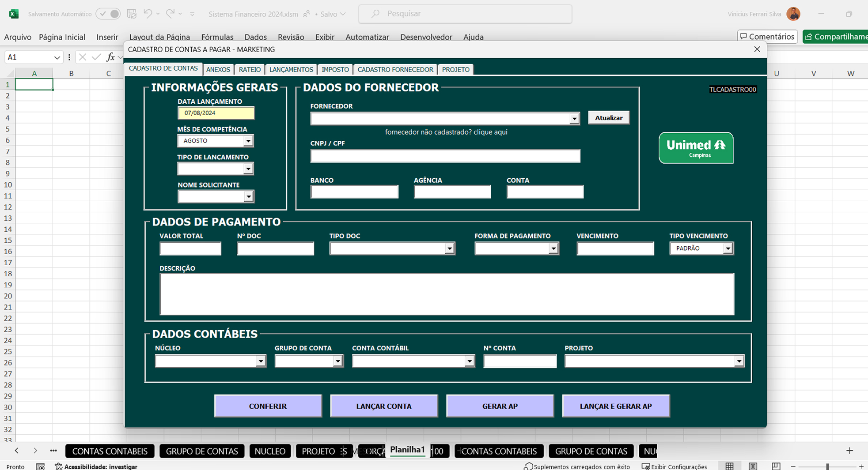868x470 pixels.
Task: Click the Comentários button
Action: 767,37
